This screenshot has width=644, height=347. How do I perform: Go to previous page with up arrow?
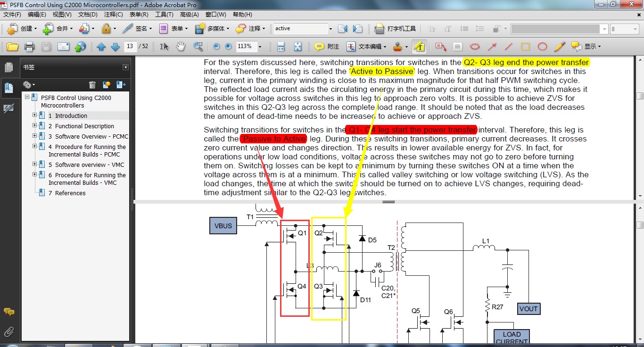[101, 47]
